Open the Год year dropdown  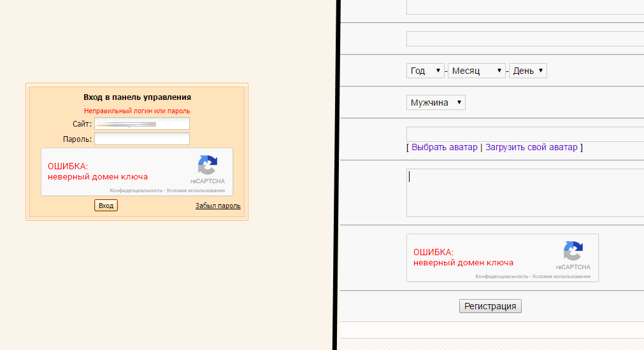coord(425,71)
